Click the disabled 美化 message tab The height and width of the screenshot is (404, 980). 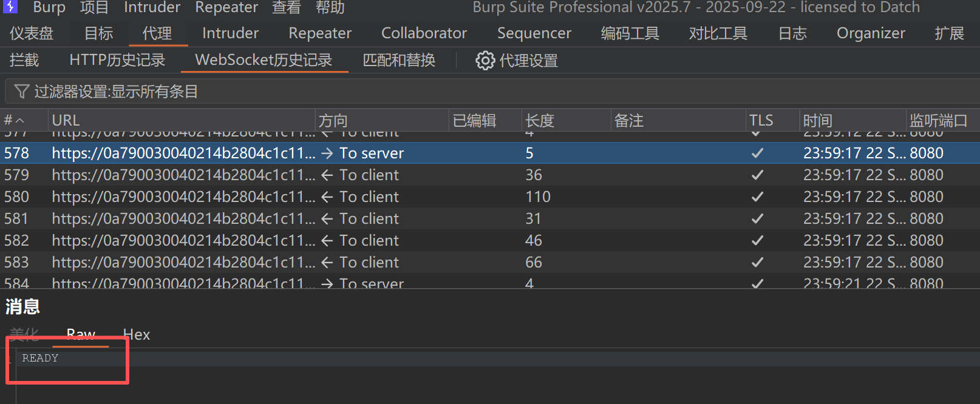[x=24, y=335]
